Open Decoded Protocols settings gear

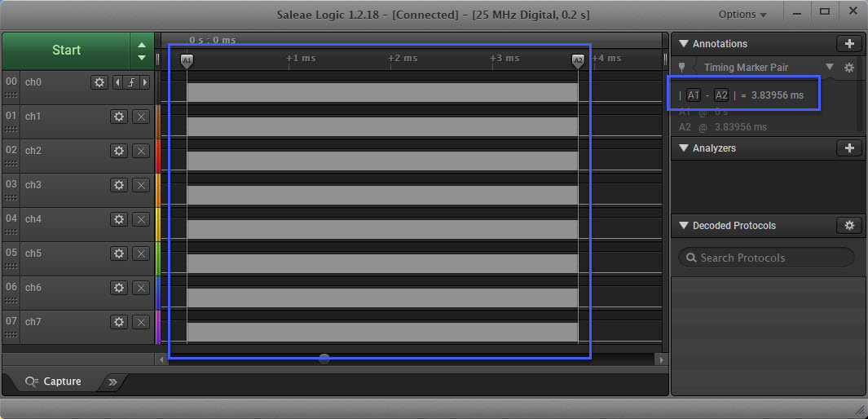[848, 226]
